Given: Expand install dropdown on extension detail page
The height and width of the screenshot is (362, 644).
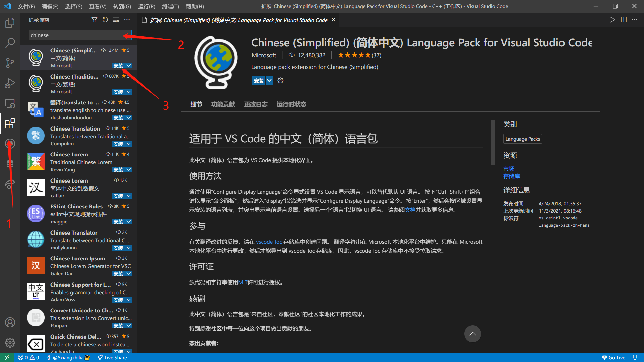Looking at the screenshot, I should 269,80.
